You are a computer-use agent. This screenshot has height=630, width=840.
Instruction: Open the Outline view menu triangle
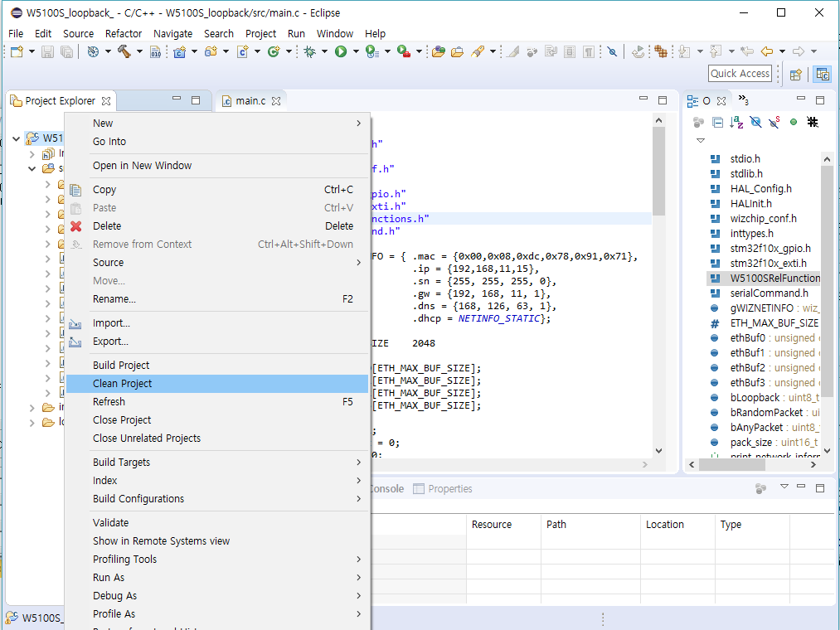700,140
